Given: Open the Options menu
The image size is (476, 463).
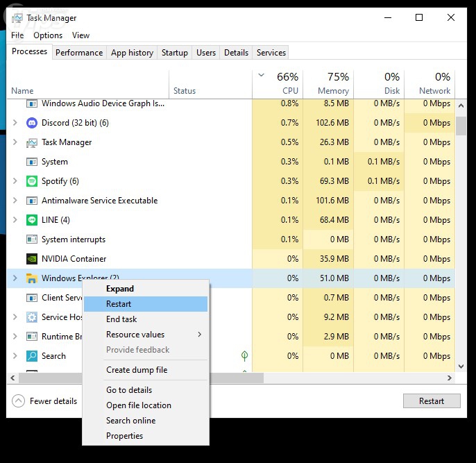Looking at the screenshot, I should coord(48,35).
